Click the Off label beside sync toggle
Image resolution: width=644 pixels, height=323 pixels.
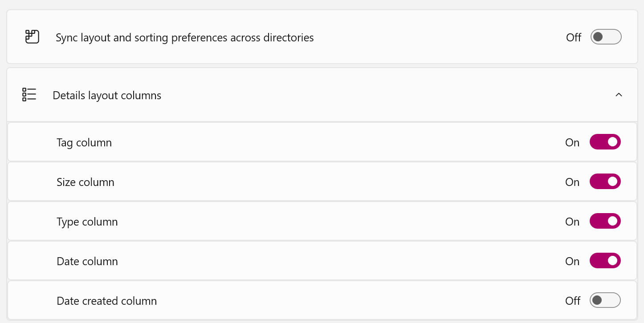coord(574,38)
